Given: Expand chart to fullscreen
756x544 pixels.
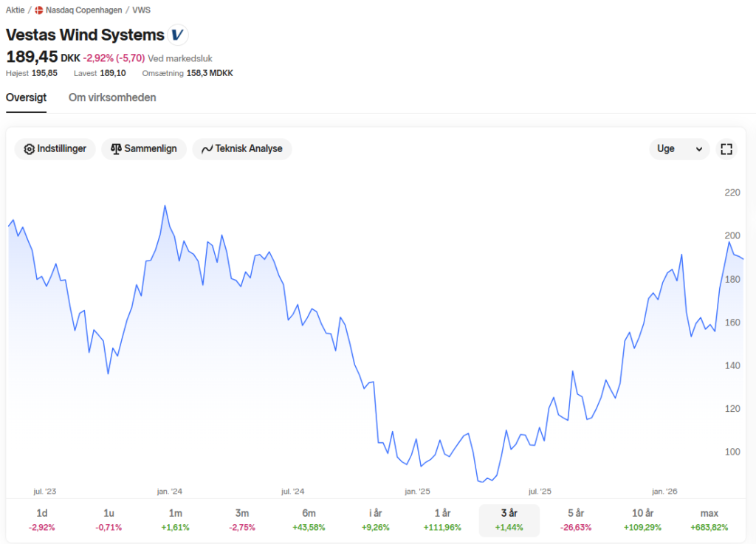Looking at the screenshot, I should 726,149.
